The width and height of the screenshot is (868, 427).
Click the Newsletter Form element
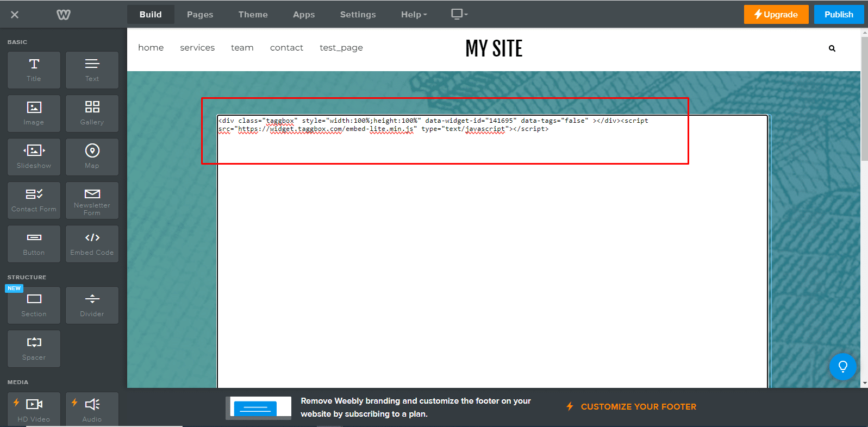tap(92, 200)
